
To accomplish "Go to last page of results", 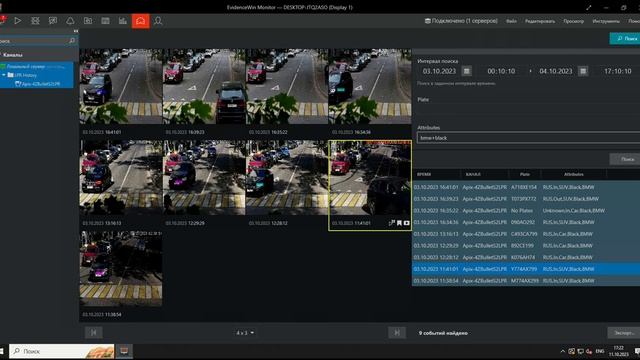I will (x=397, y=333).
